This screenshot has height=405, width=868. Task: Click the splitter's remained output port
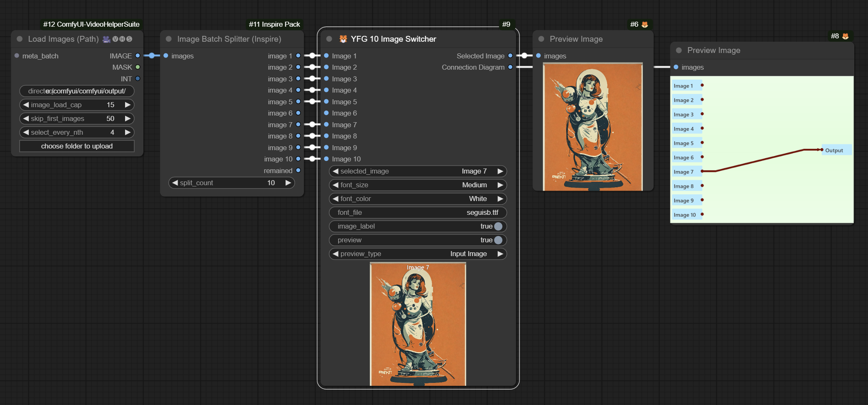298,170
